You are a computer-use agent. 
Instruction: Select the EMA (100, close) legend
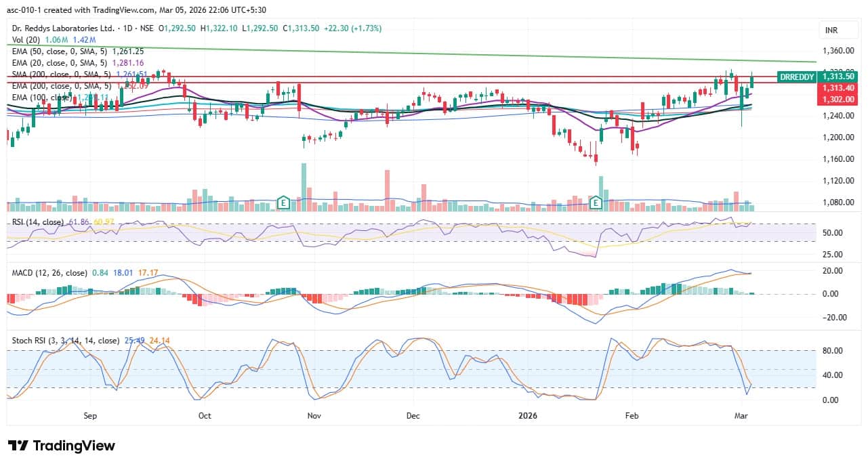point(41,98)
